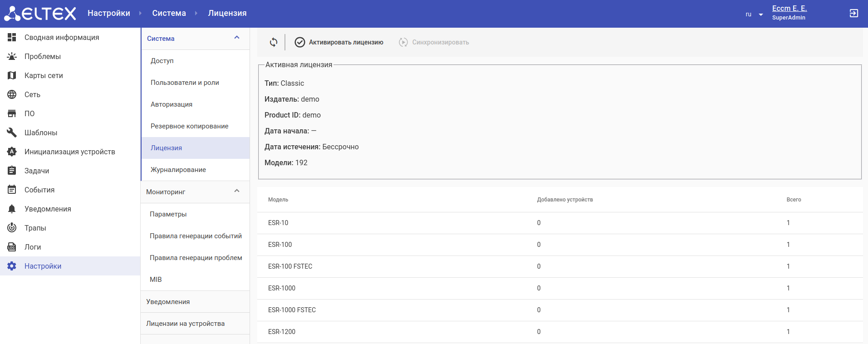Click the logout icon in the top right
Viewport: 868px width, 344px height.
pyautogui.click(x=853, y=14)
